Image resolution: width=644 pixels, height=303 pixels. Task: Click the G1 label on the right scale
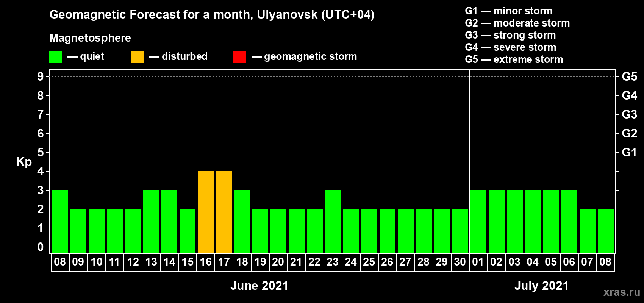tap(629, 152)
